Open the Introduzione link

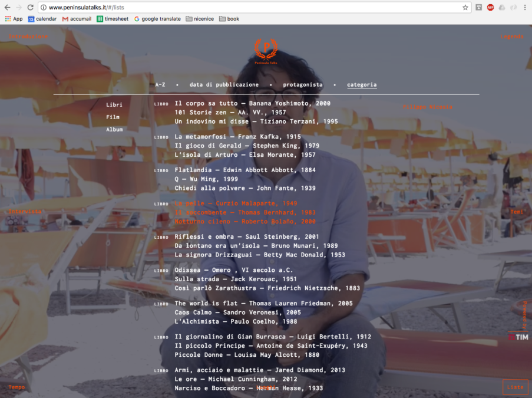pos(28,37)
